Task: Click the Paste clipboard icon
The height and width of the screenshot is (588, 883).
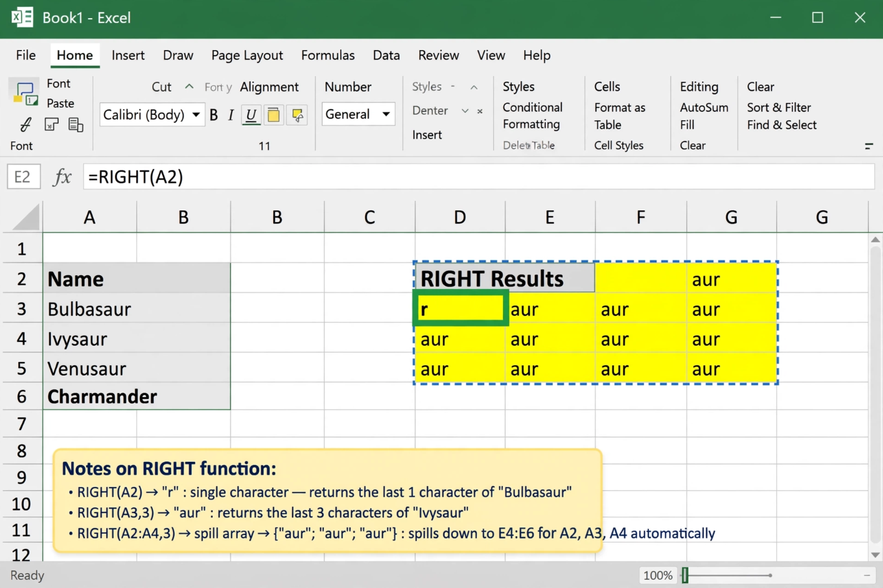Action: click(x=25, y=93)
